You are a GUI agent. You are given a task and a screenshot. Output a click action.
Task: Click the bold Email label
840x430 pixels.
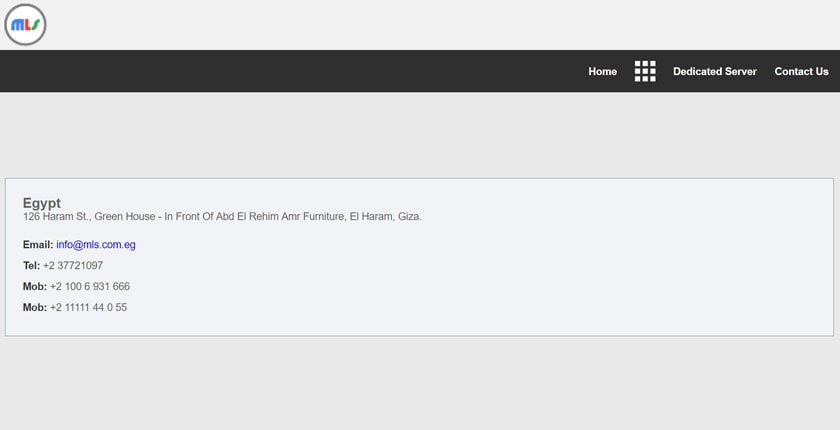click(38, 245)
